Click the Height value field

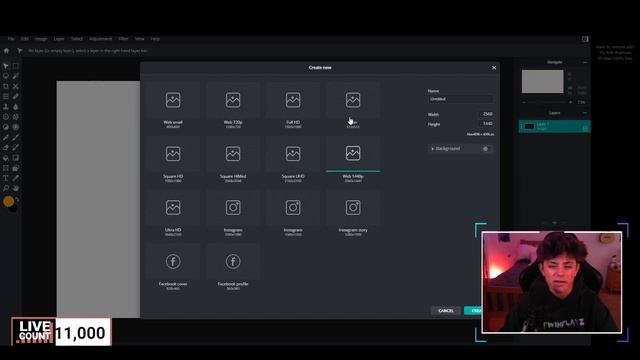(x=486, y=123)
